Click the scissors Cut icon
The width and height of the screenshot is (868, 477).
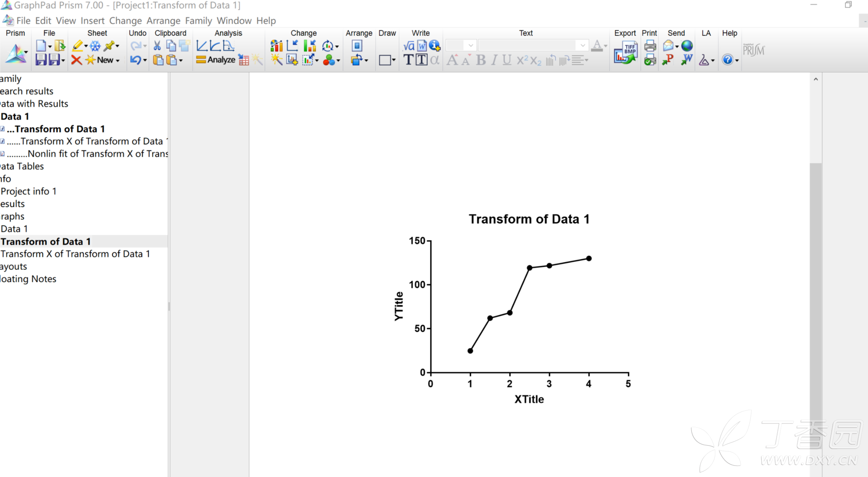tap(157, 46)
